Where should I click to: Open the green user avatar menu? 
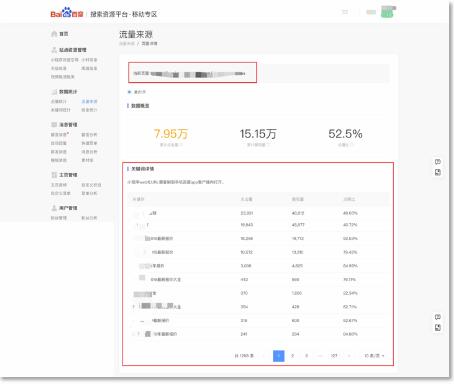pos(388,12)
